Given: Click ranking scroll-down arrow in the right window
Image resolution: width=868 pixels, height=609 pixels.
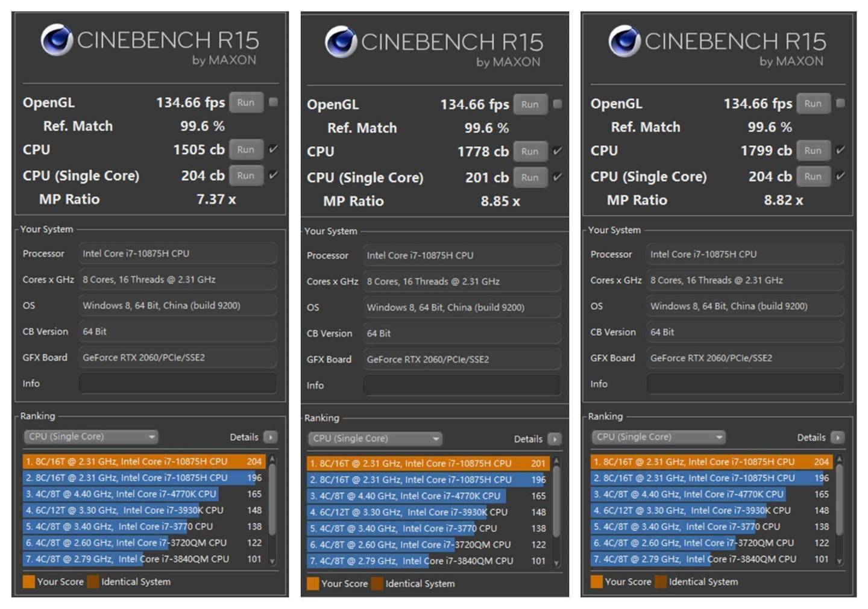Looking at the screenshot, I should (x=840, y=561).
